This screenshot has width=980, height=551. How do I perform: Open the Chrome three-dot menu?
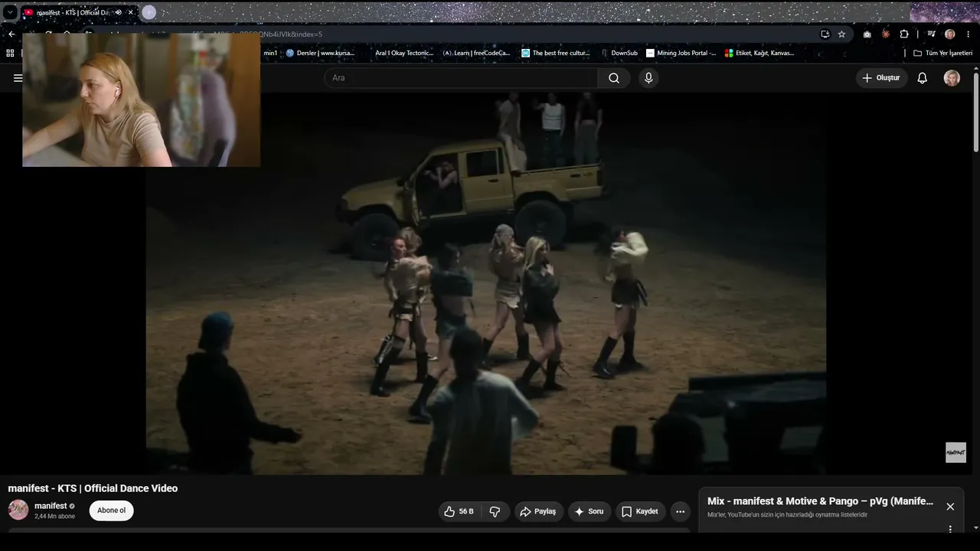pyautogui.click(x=968, y=34)
